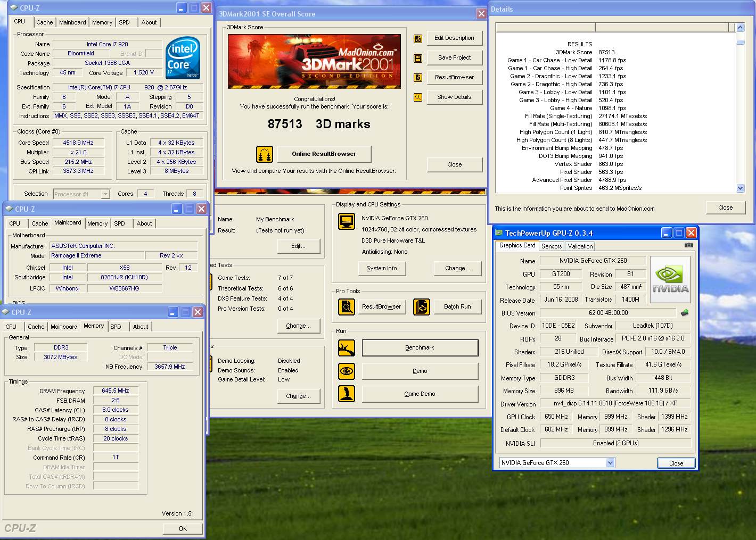Click the Demo eye icon
This screenshot has height=540, width=756.
click(347, 371)
